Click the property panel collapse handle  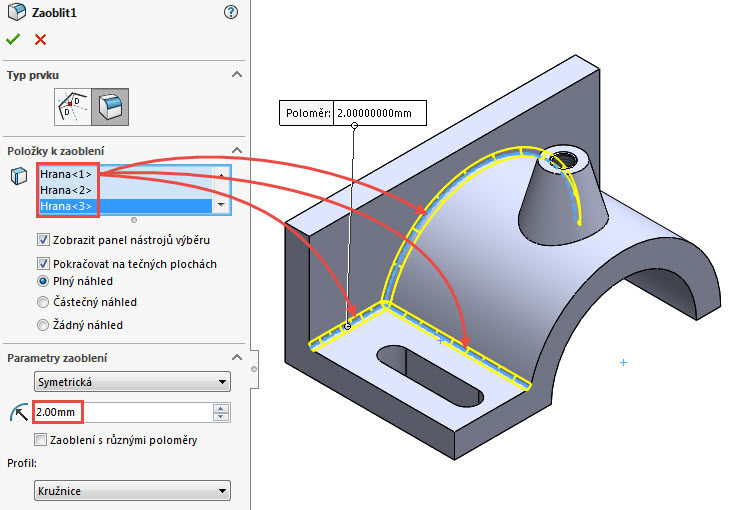(254, 369)
